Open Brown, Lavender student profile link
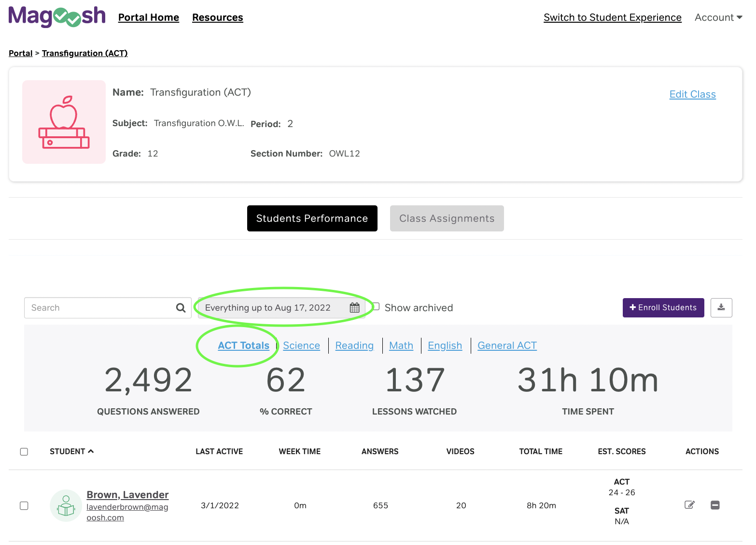The width and height of the screenshot is (756, 545). 127,495
